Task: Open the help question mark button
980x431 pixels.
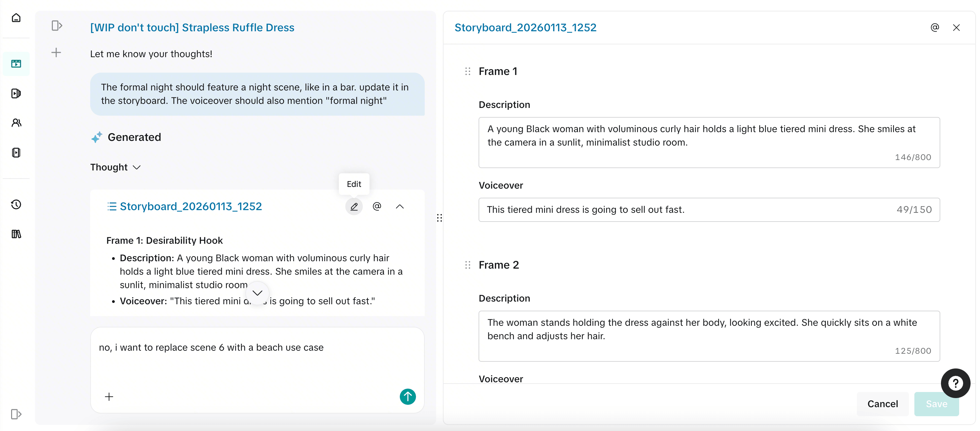Action: pyautogui.click(x=955, y=383)
